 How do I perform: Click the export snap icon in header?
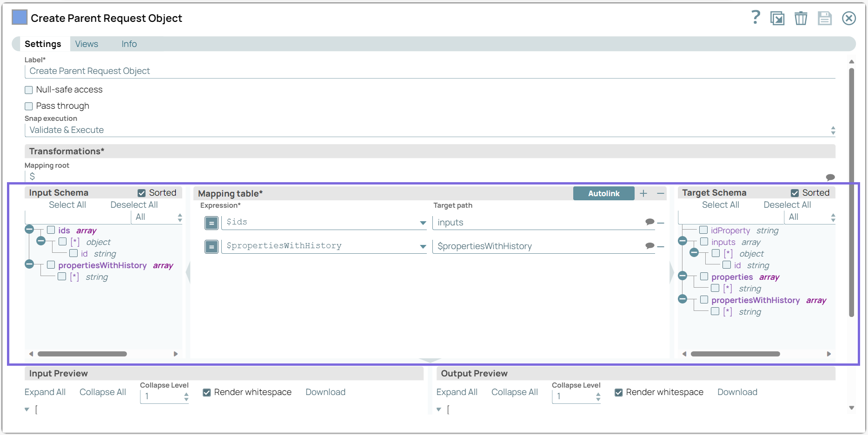(777, 18)
